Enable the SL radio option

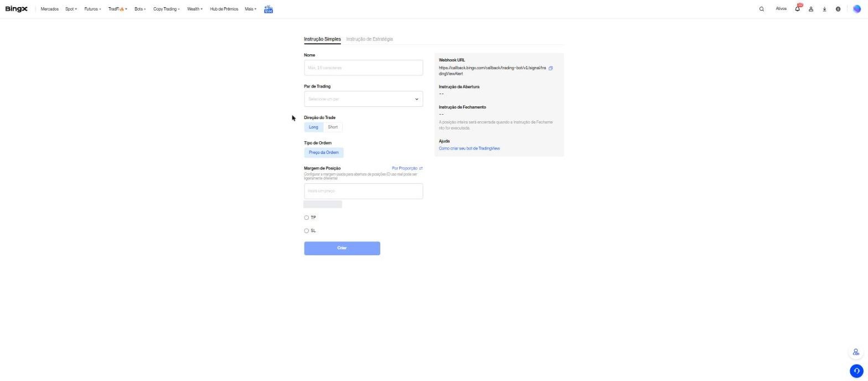[306, 231]
